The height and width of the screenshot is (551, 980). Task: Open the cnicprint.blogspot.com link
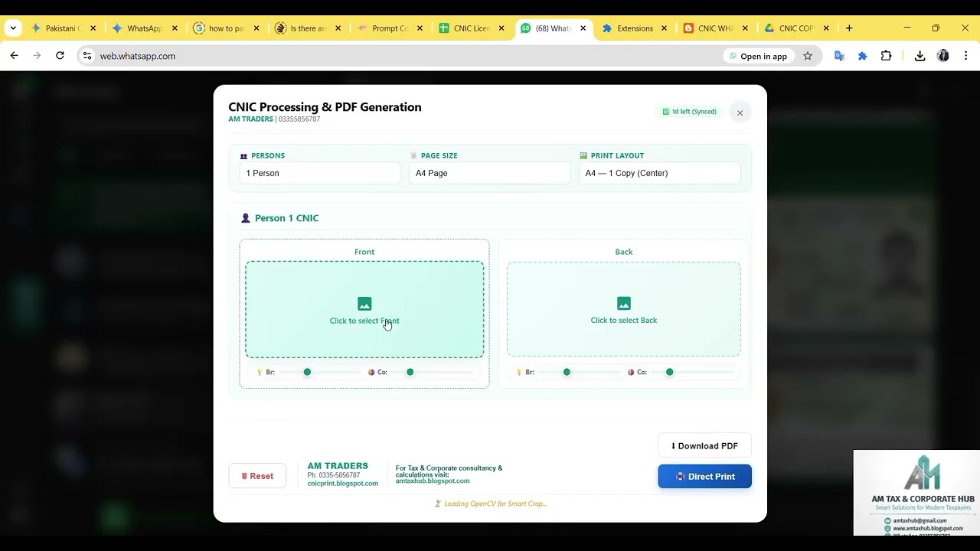pyautogui.click(x=342, y=484)
